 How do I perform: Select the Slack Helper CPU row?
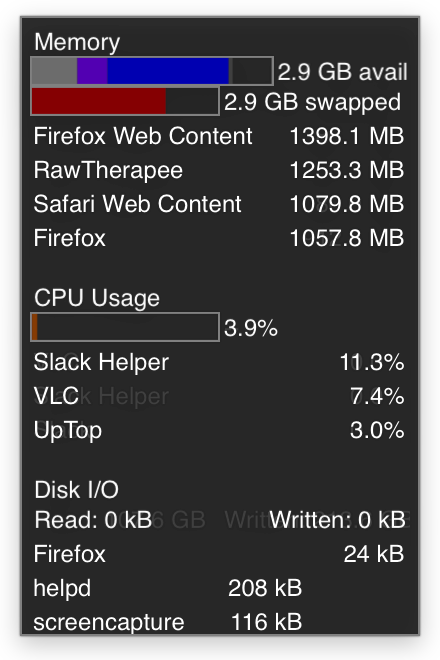219,362
